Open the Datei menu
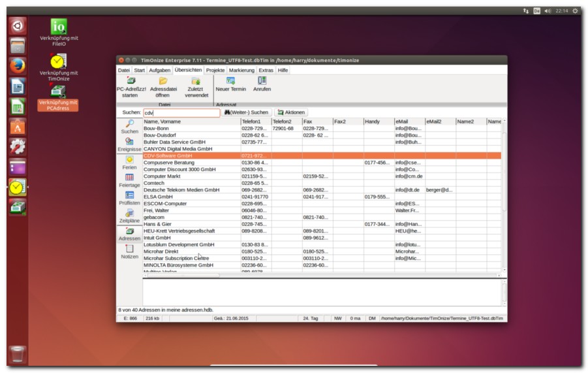 coord(124,70)
